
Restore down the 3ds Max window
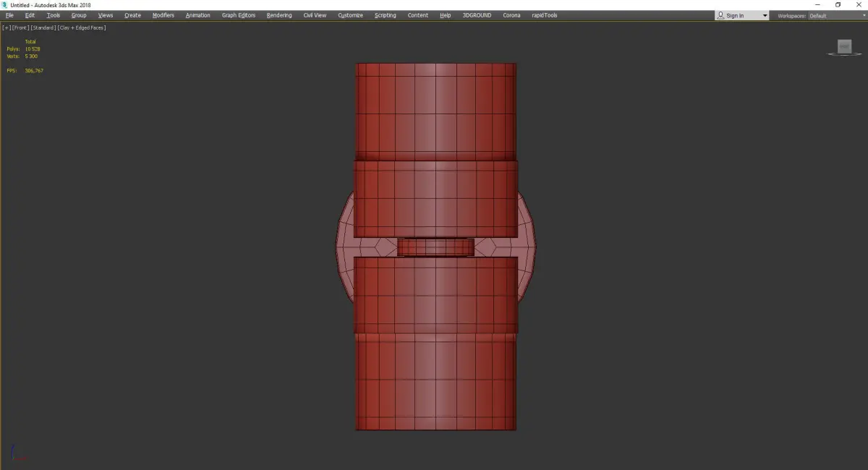(838, 5)
